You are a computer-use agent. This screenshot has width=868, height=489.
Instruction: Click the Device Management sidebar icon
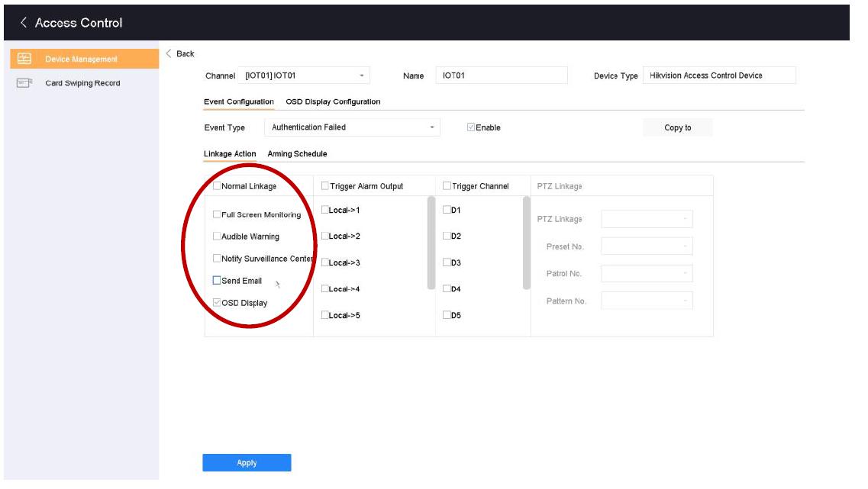click(24, 59)
